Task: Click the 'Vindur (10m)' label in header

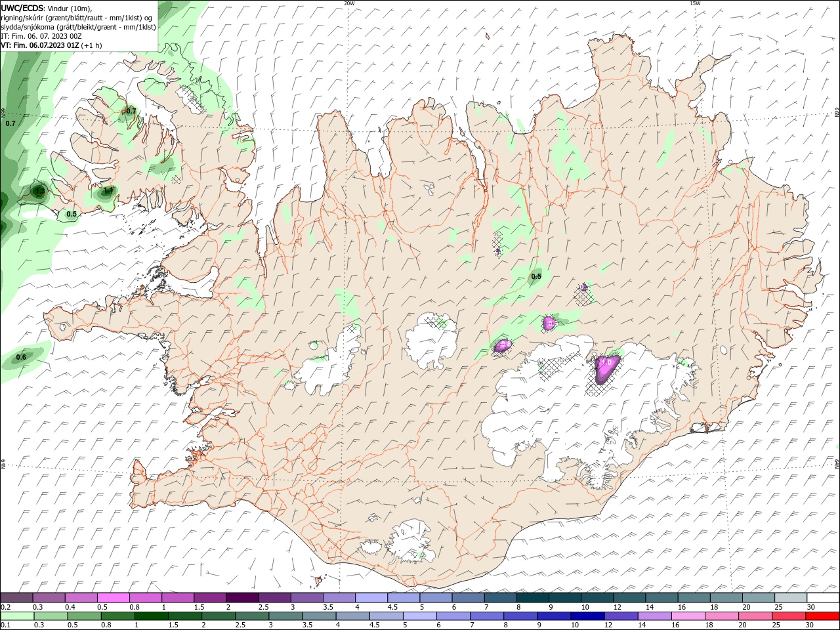Action: point(70,8)
